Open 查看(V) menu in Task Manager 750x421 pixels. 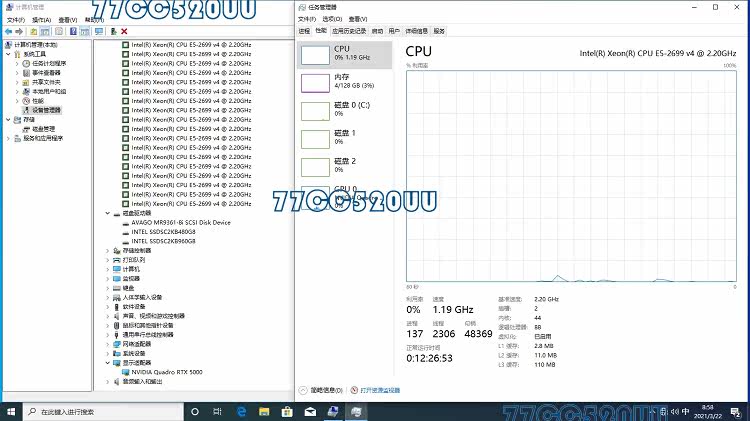(358, 19)
